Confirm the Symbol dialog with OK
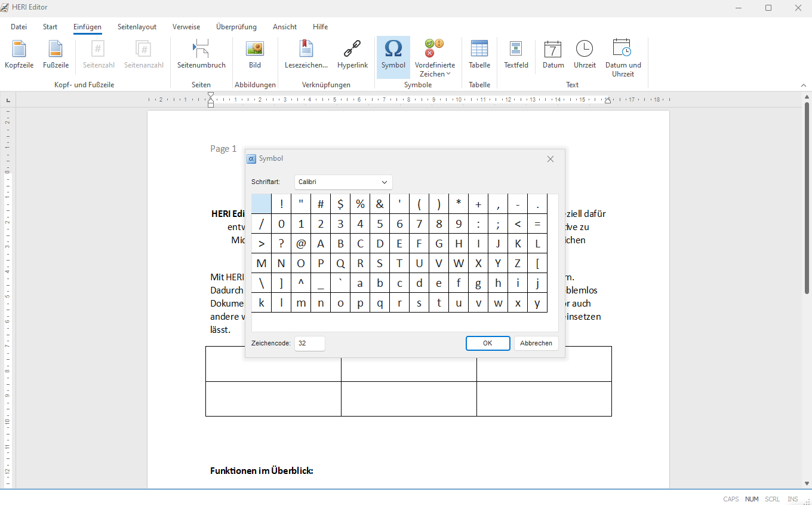This screenshot has width=812, height=505. pos(488,343)
